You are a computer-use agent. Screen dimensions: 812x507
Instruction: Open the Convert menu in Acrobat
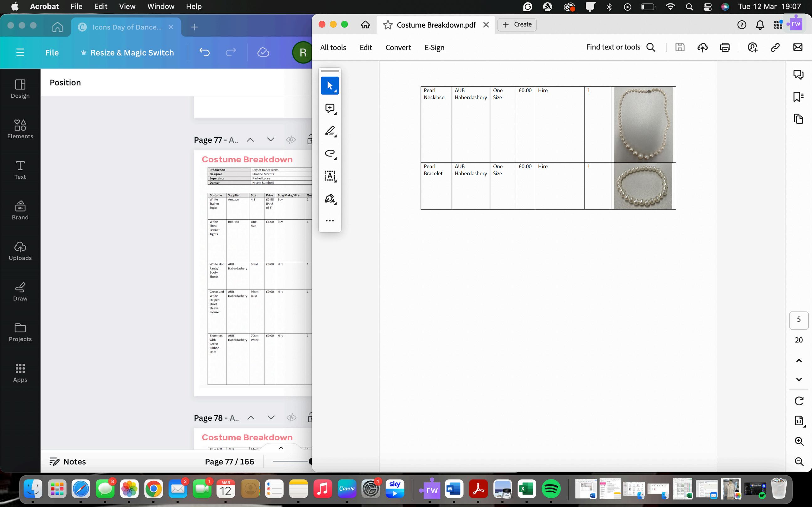pyautogui.click(x=398, y=48)
